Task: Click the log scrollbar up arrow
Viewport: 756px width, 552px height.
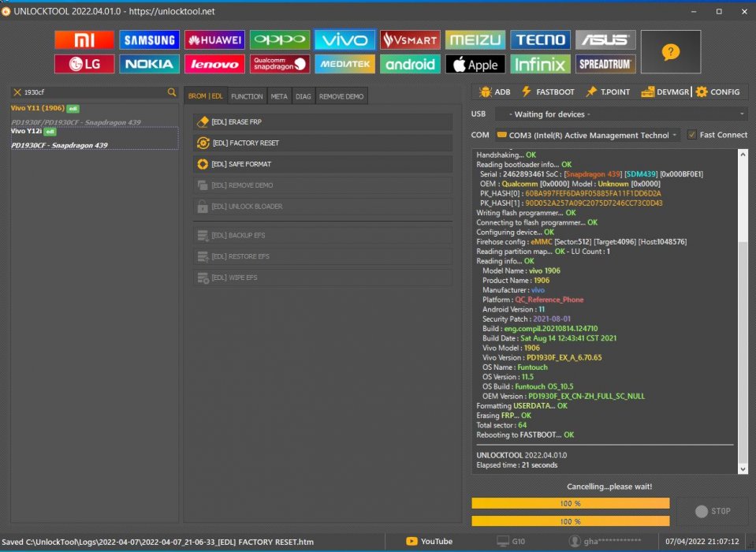Action: pyautogui.click(x=743, y=155)
